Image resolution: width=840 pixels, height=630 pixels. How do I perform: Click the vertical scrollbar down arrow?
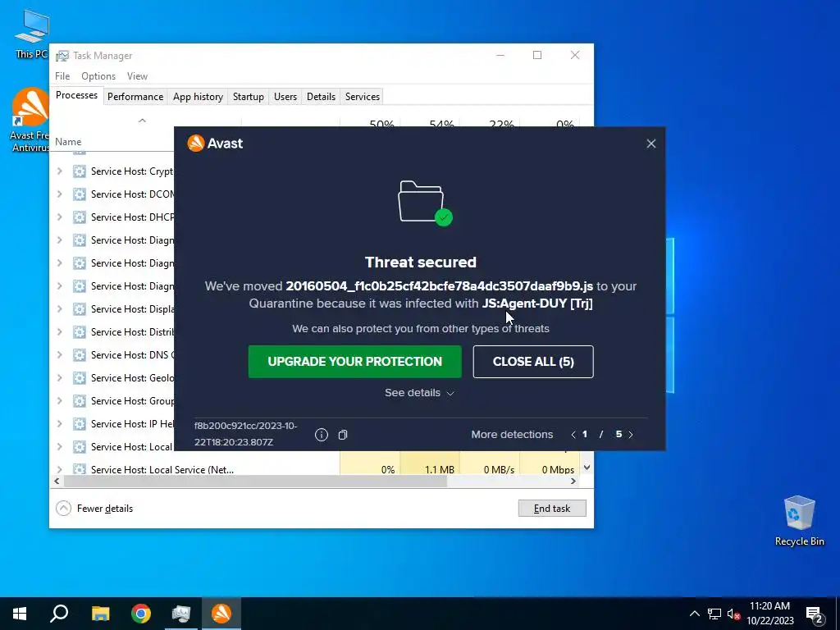(587, 468)
